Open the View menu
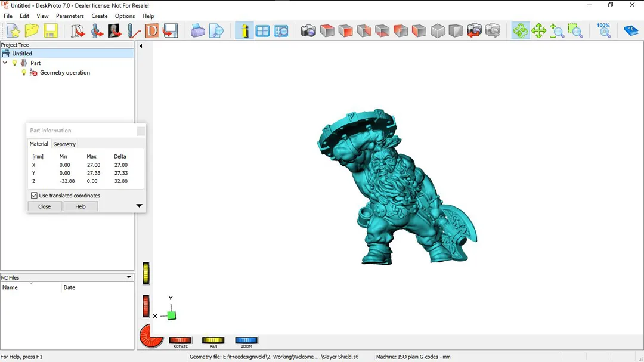The height and width of the screenshot is (362, 644). coord(42,16)
